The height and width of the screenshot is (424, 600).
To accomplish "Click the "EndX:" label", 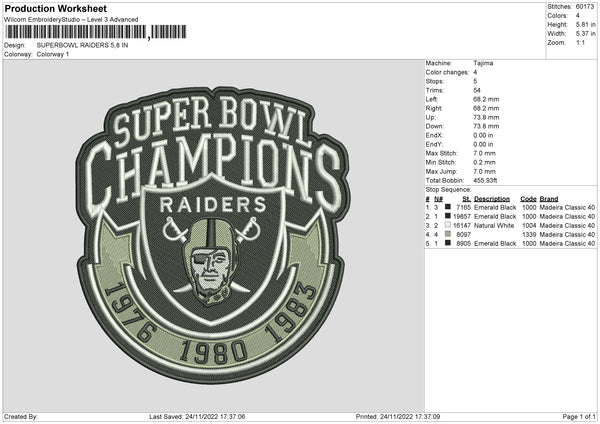I will coord(434,135).
